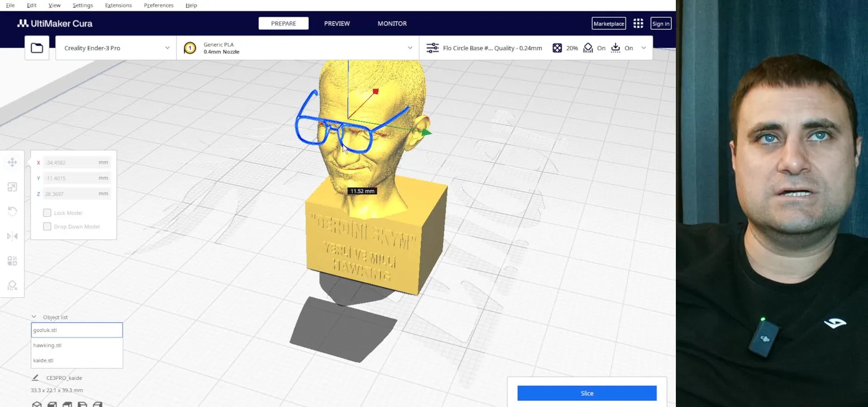Select the Move tool in left toolbar
Image resolution: width=868 pixels, height=407 pixels.
coord(12,163)
